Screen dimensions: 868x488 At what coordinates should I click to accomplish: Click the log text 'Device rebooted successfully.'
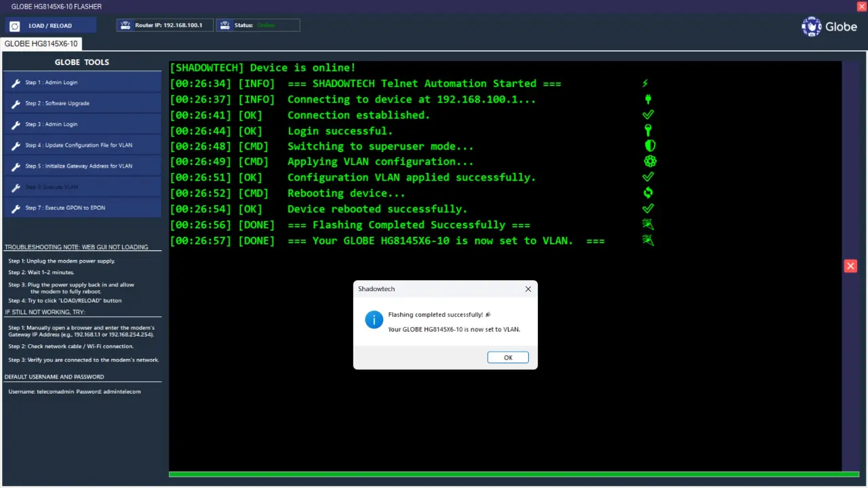[x=378, y=208]
